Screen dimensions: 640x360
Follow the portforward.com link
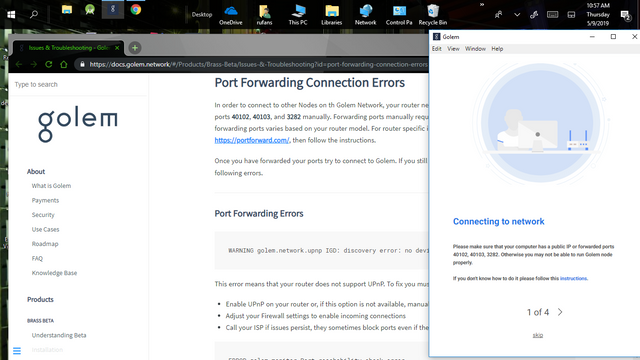252,140
